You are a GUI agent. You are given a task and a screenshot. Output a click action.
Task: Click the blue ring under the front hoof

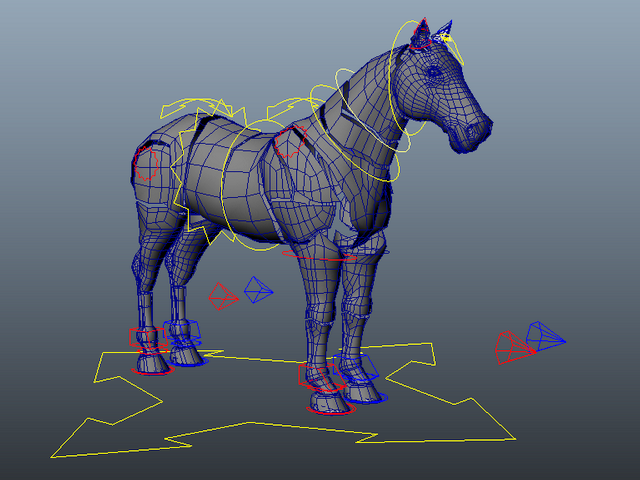click(x=366, y=398)
